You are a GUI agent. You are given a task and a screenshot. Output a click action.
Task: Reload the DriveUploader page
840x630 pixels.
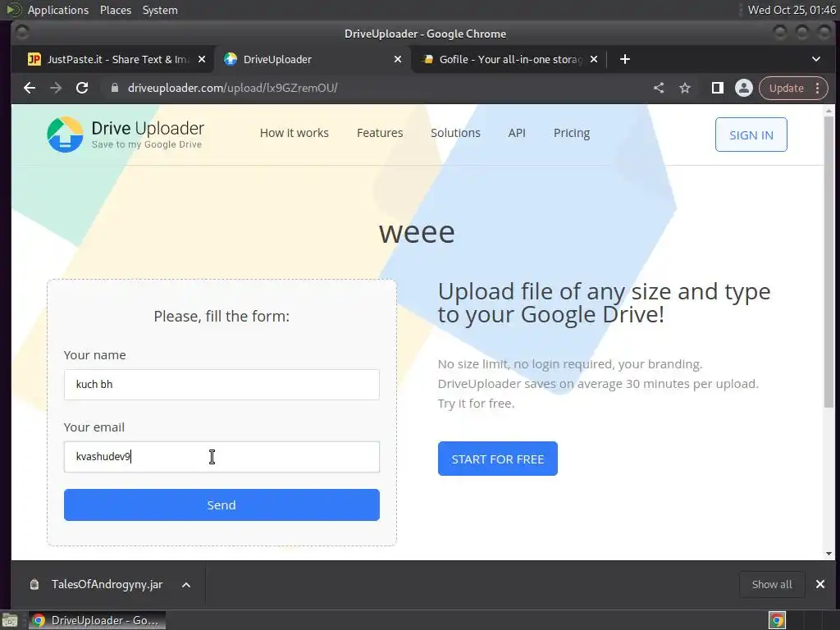click(82, 88)
